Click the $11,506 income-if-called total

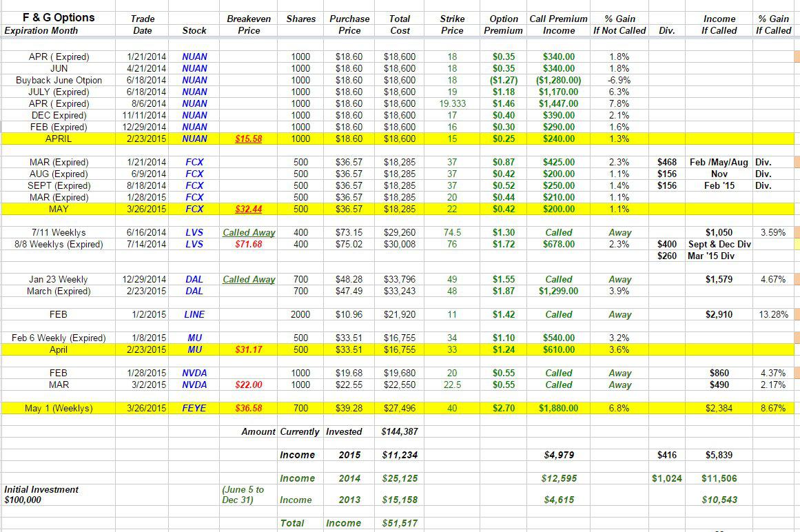(x=719, y=479)
